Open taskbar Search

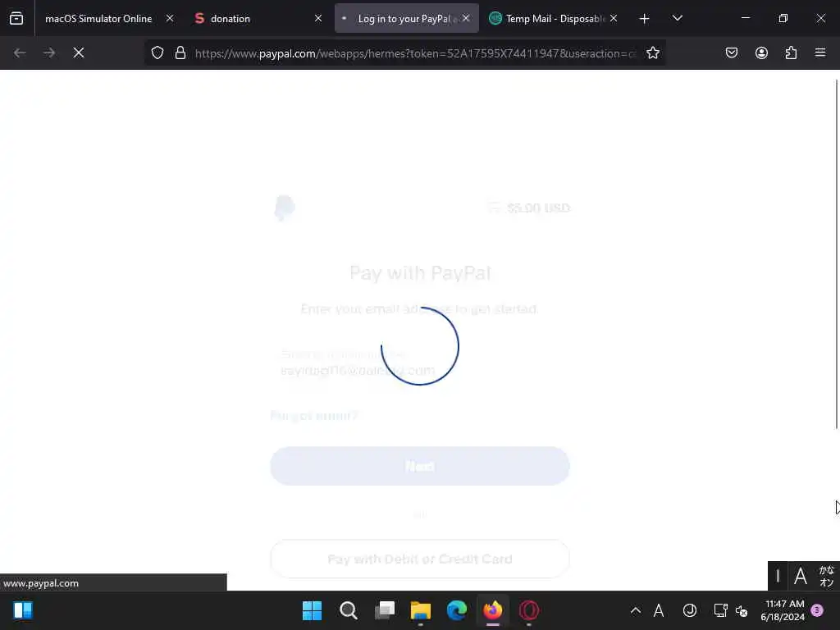[x=348, y=610]
